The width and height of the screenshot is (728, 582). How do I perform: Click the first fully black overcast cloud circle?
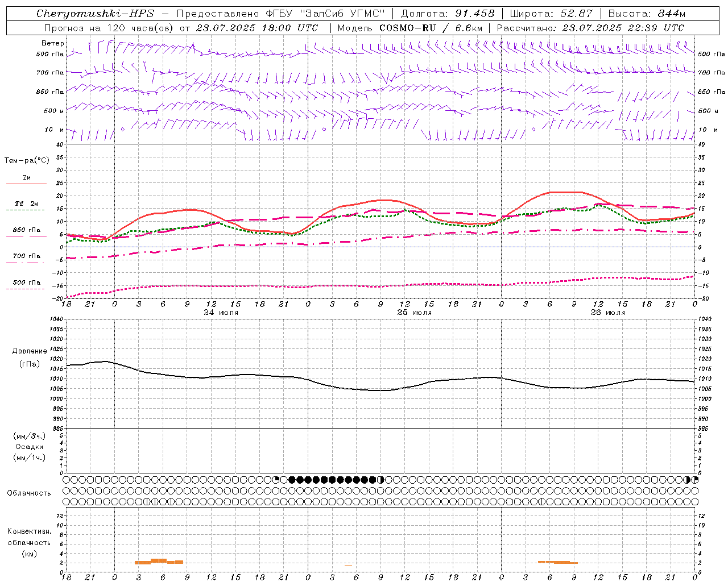[292, 480]
